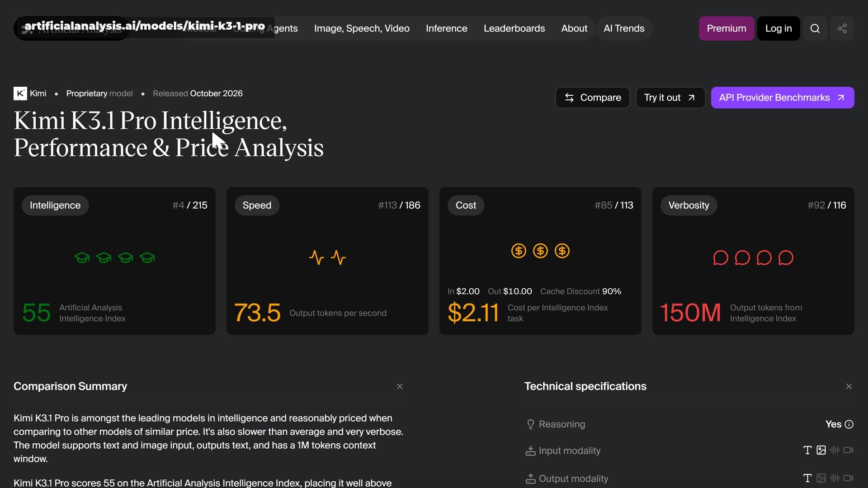Click the Compare button
Viewport: 868px width, 488px height.
click(x=592, y=98)
